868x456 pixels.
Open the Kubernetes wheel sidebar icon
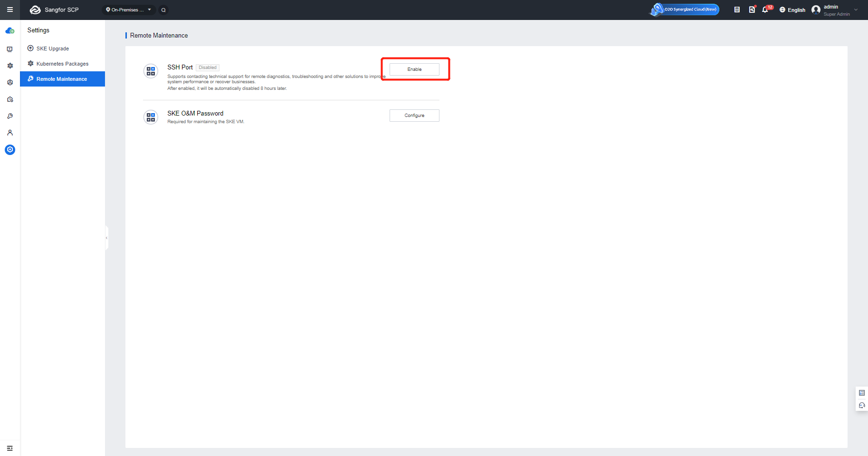tap(10, 66)
